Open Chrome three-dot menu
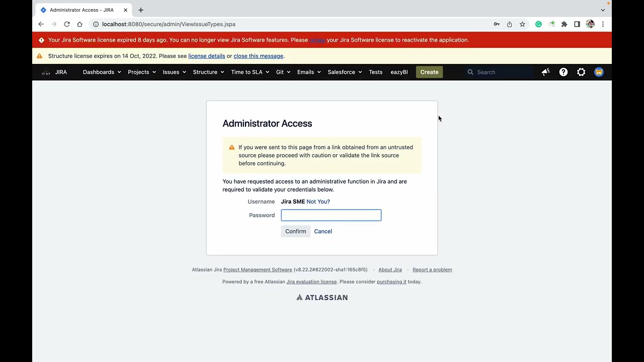Image resolution: width=644 pixels, height=362 pixels. point(603,24)
